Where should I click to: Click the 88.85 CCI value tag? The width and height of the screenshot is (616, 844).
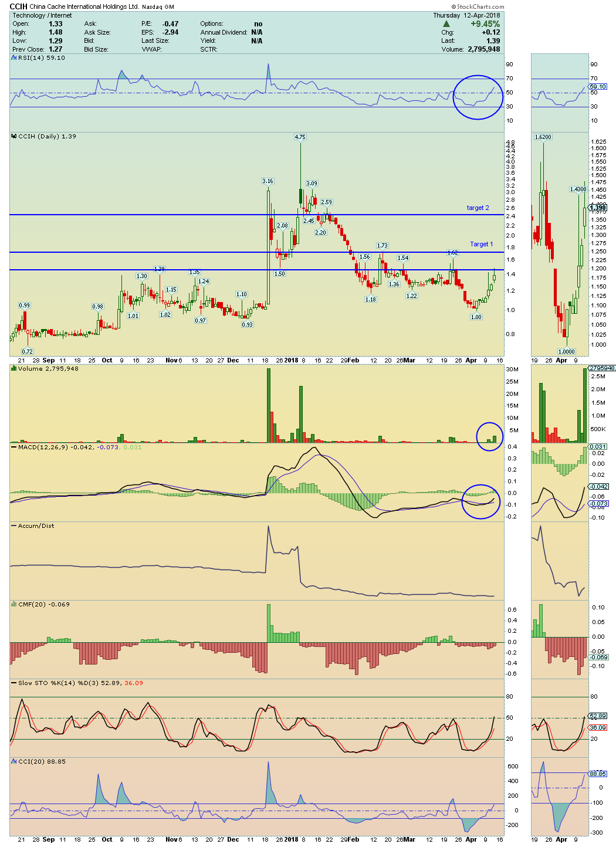(598, 774)
